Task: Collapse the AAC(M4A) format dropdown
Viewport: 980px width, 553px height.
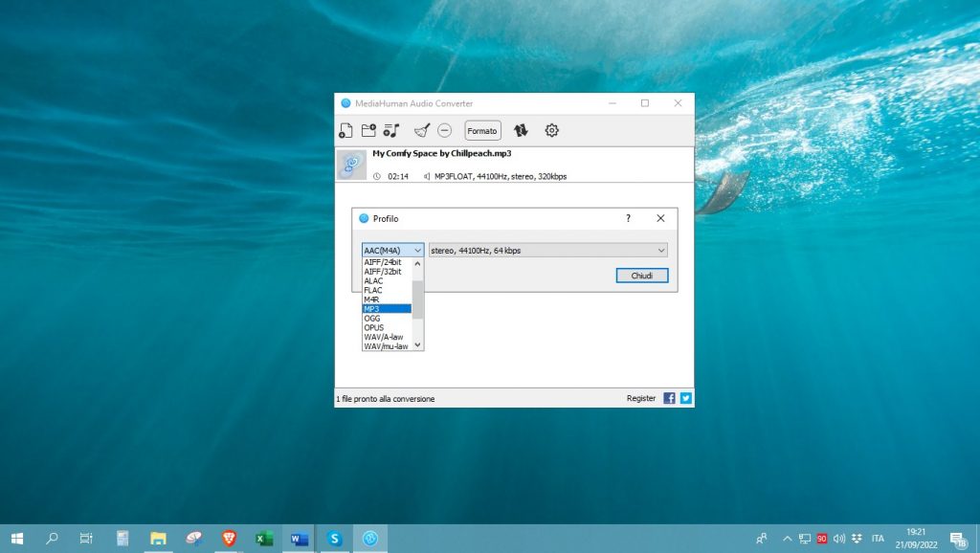Action: tap(393, 251)
